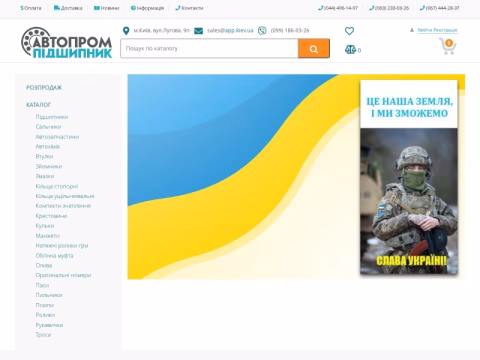The width and height of the screenshot is (480, 360).
Task: Select the Манжети category
Action: pyautogui.click(x=48, y=236)
